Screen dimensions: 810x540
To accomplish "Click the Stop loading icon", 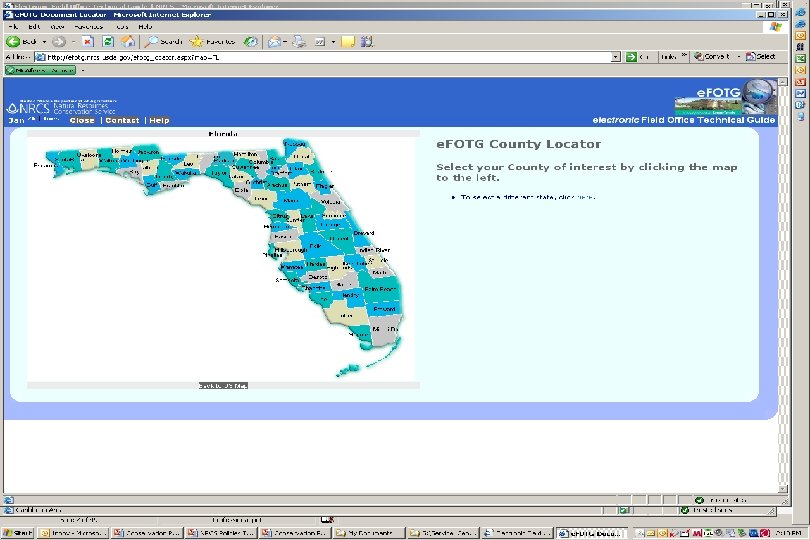I will [x=87, y=41].
